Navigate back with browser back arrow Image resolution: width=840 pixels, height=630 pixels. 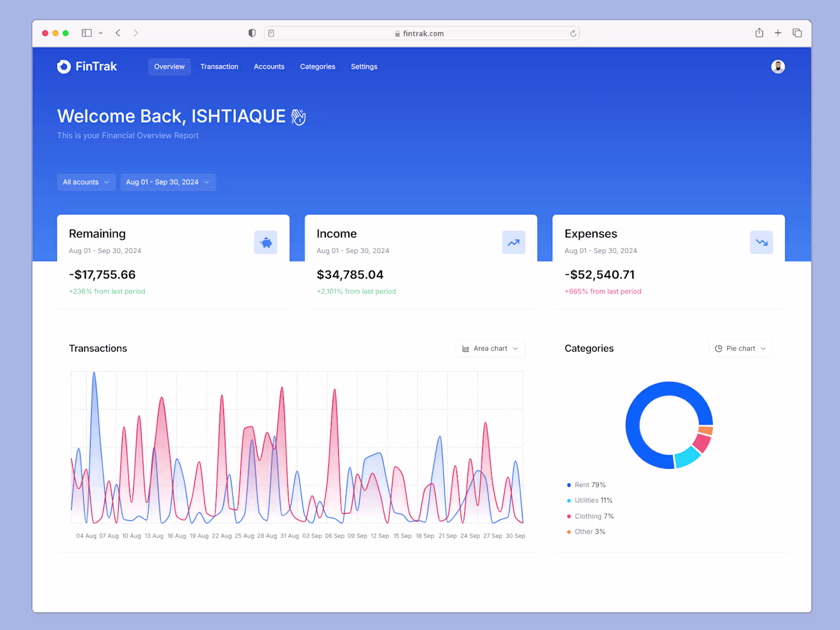(118, 33)
